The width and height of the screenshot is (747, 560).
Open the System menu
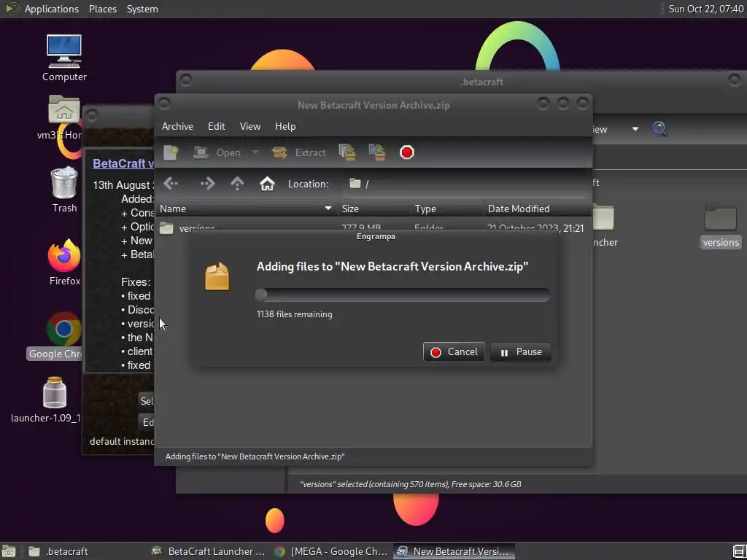142,9
